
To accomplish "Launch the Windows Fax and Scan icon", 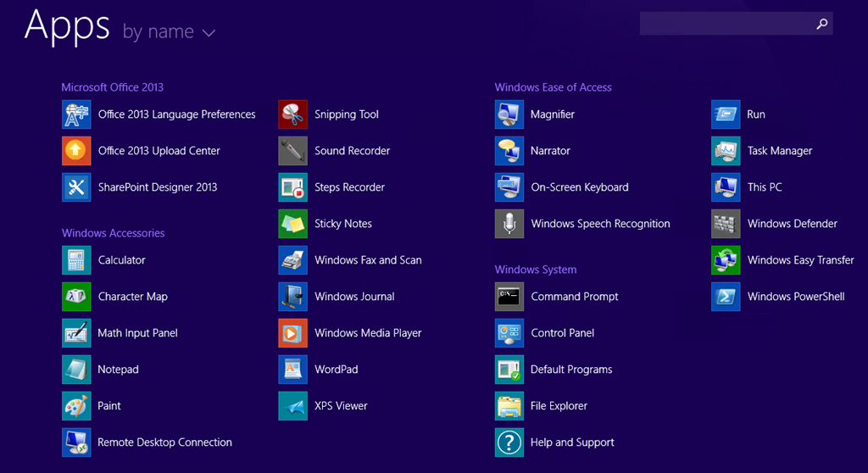I will click(x=292, y=260).
